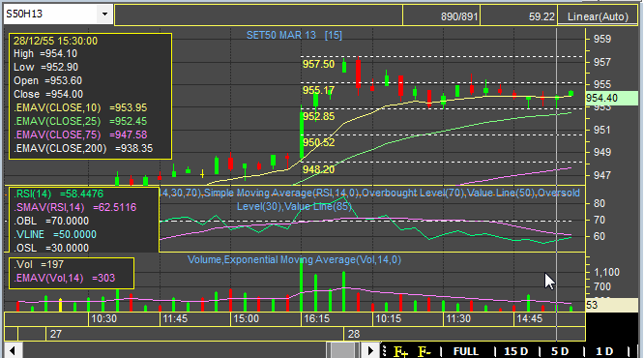Click the scroll left arrow
The image size is (644, 358).
point(13,350)
